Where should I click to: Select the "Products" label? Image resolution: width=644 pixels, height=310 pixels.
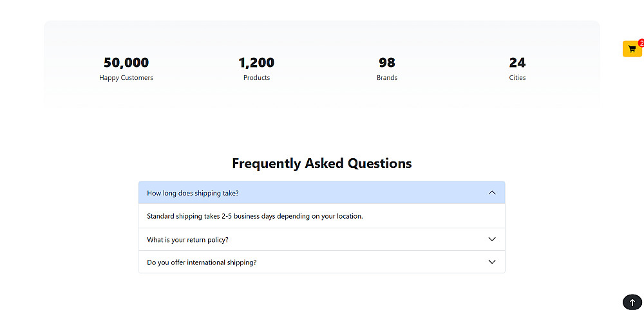(x=256, y=78)
